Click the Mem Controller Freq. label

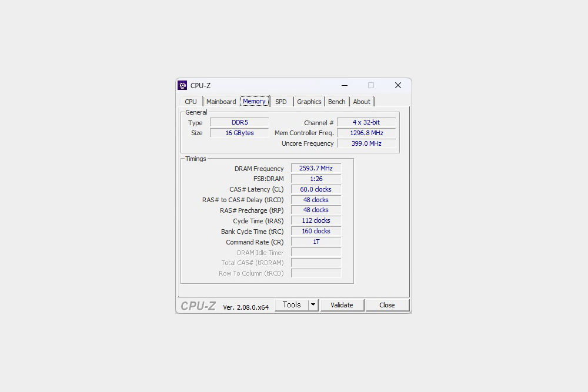[x=304, y=133]
